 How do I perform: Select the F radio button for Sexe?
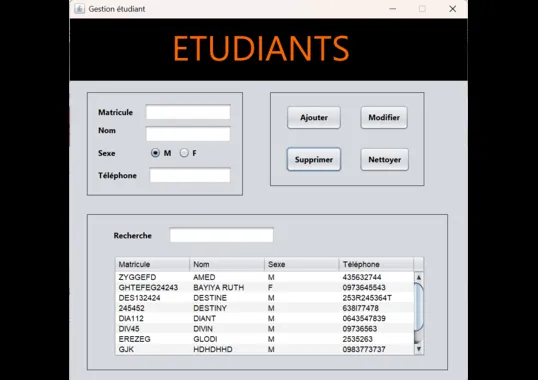[184, 153]
